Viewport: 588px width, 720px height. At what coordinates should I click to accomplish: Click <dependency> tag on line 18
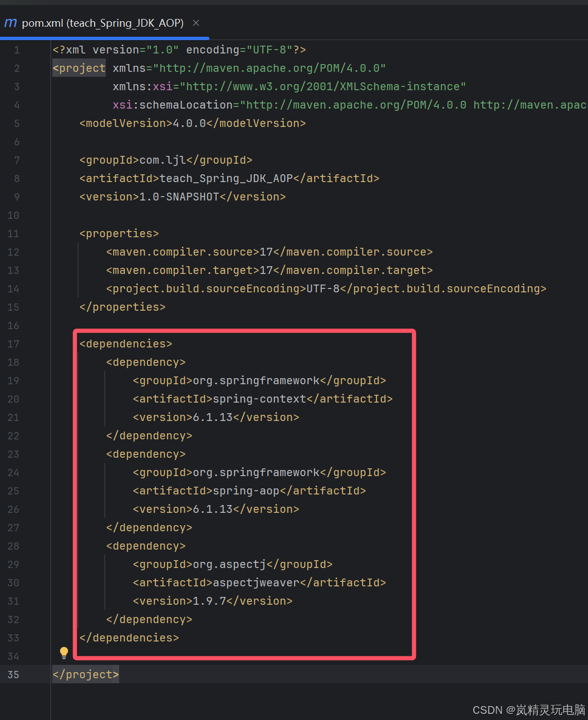coord(146,362)
